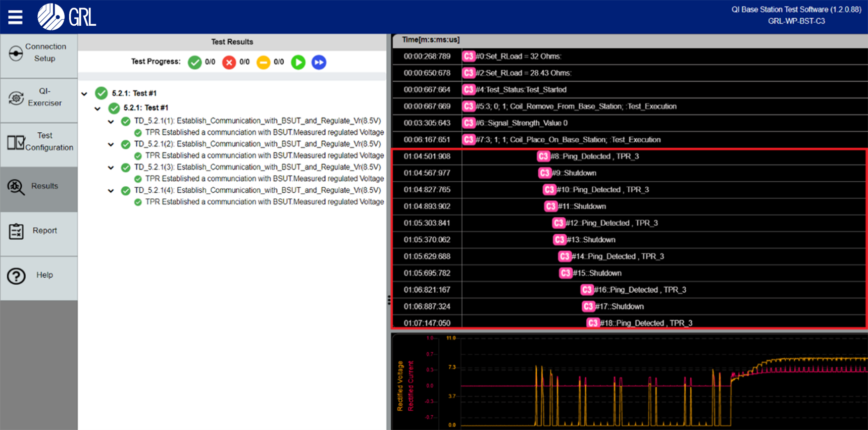The width and height of the screenshot is (868, 430).
Task: Collapse the TD_5.2.1(4) node
Action: pyautogui.click(x=111, y=191)
